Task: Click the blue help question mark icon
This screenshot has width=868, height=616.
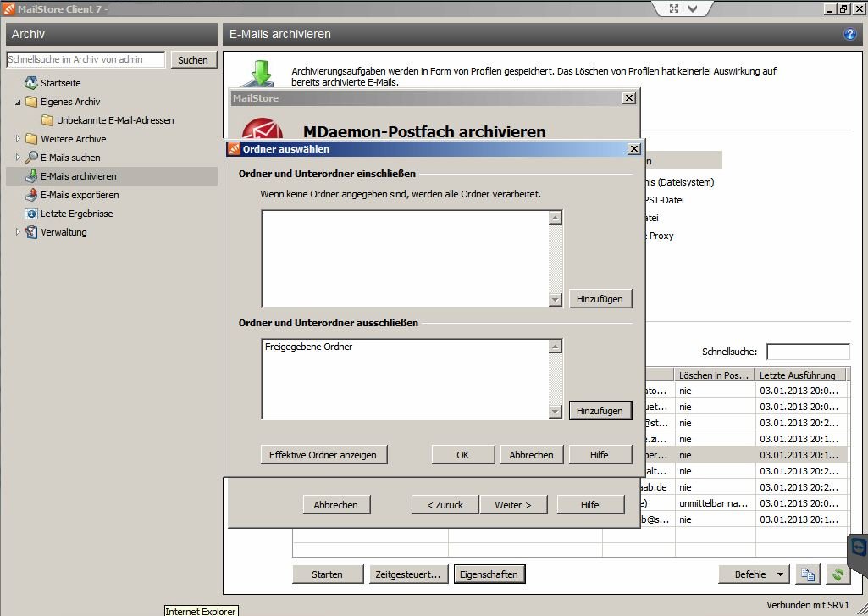Action: [849, 35]
